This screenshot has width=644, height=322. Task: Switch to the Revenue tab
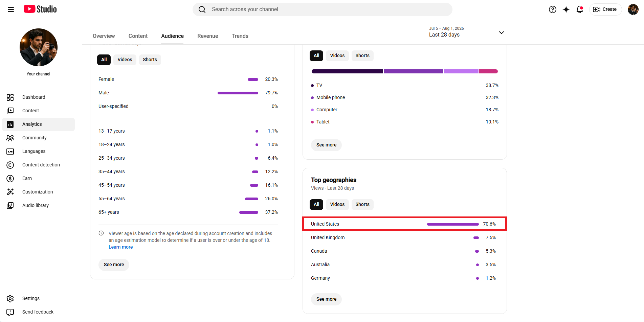(x=208, y=36)
